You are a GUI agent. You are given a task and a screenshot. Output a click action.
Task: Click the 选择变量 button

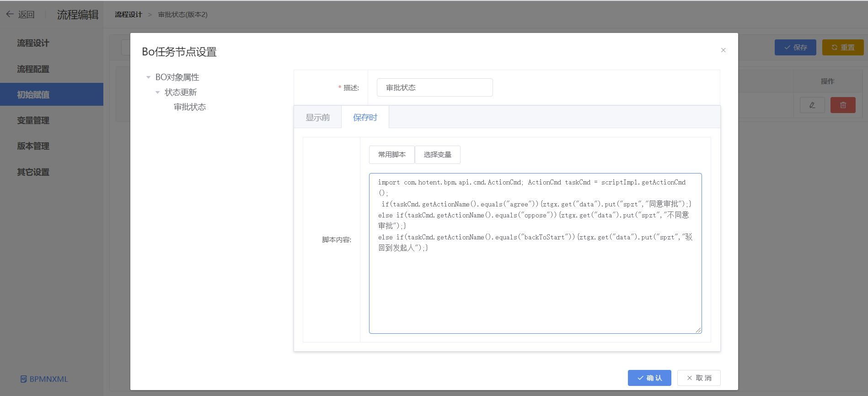437,155
